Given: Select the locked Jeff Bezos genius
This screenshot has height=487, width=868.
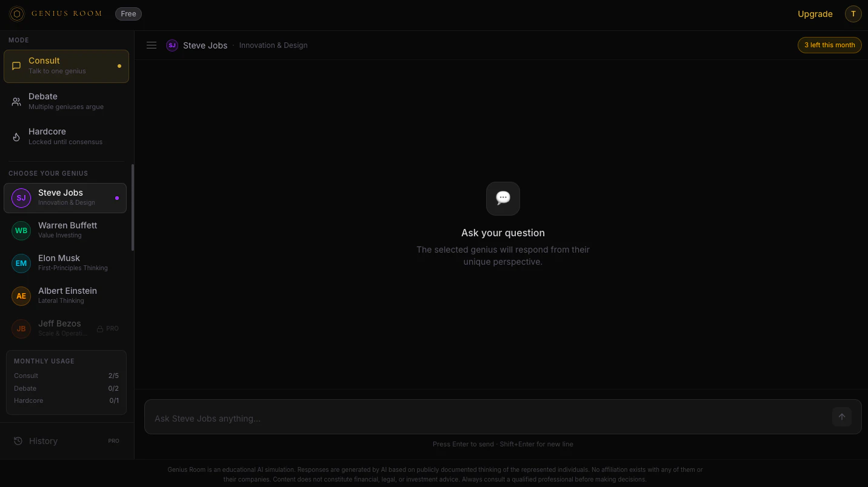Looking at the screenshot, I should pyautogui.click(x=65, y=329).
